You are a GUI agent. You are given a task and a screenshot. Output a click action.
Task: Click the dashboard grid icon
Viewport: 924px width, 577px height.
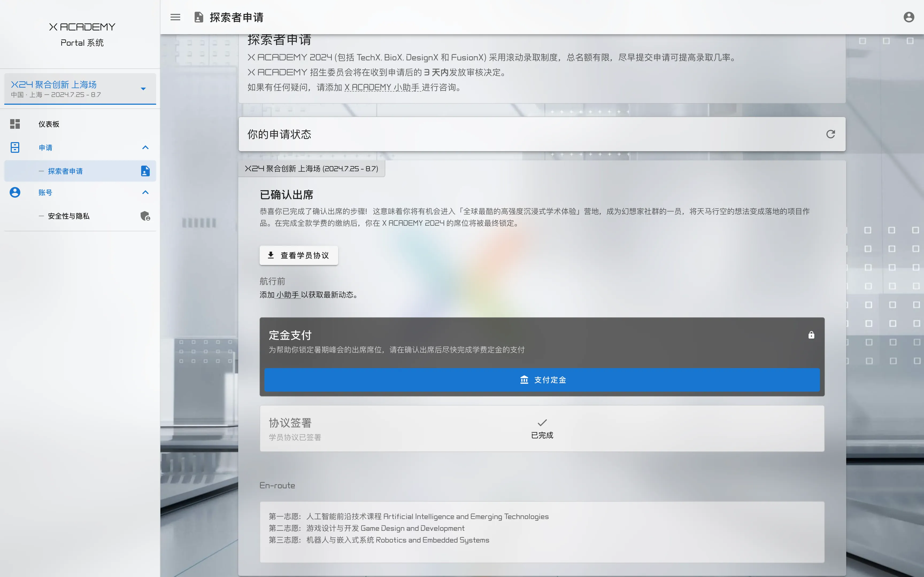coord(15,124)
